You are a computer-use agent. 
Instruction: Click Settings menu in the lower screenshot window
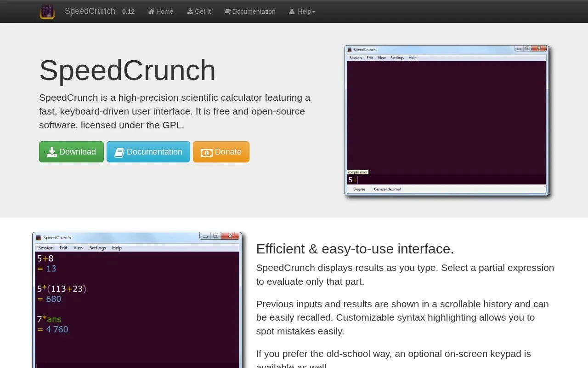click(97, 247)
